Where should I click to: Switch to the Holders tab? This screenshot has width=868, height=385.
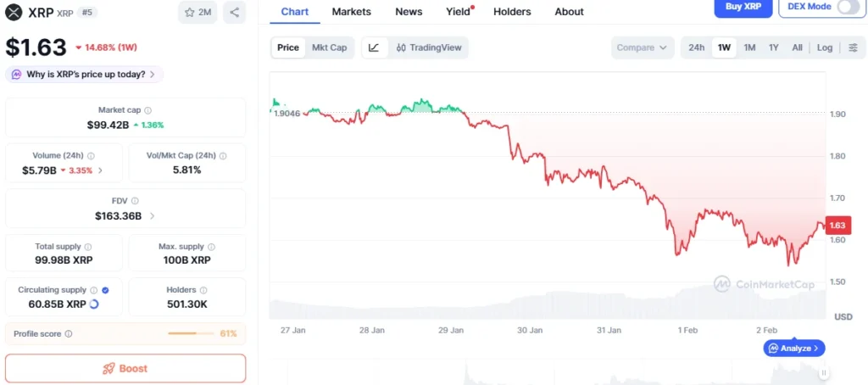(512, 12)
